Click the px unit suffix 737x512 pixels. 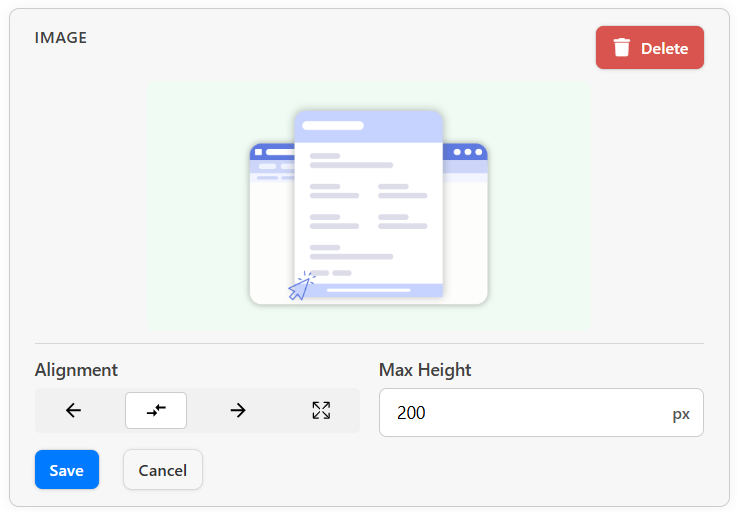681,414
